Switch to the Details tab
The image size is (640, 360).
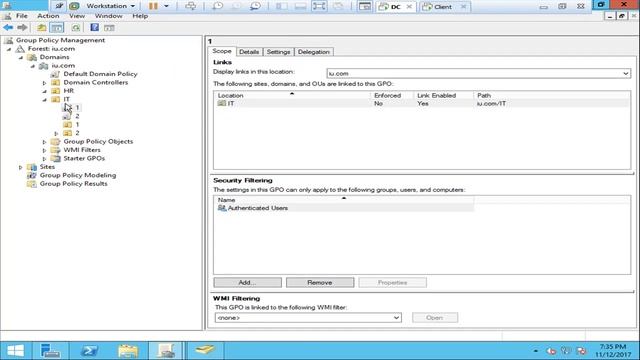click(249, 52)
